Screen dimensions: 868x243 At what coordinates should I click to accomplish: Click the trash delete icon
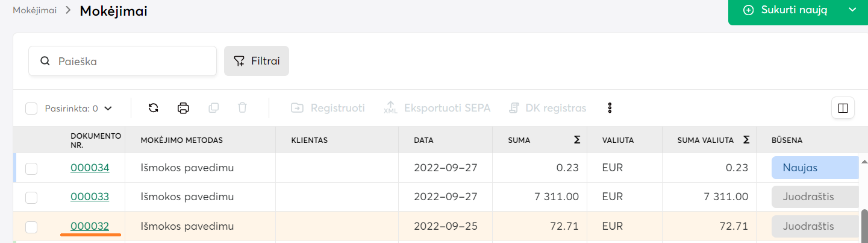coord(242,109)
